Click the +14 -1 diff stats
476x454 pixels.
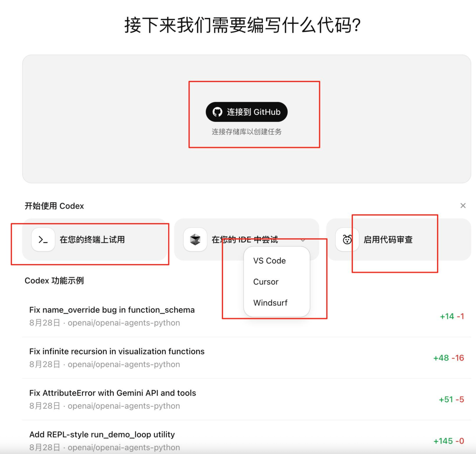[452, 316]
